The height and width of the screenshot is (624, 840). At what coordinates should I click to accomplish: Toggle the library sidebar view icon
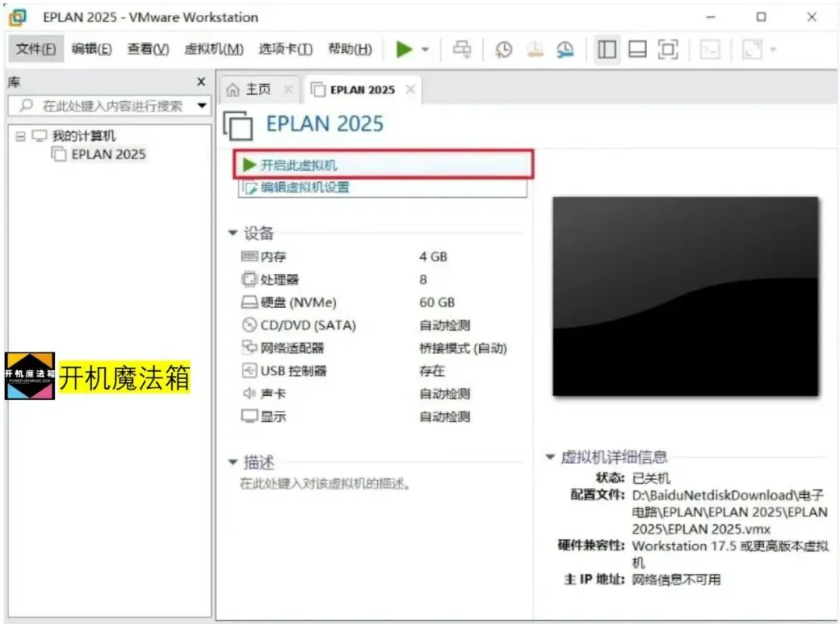click(x=607, y=49)
